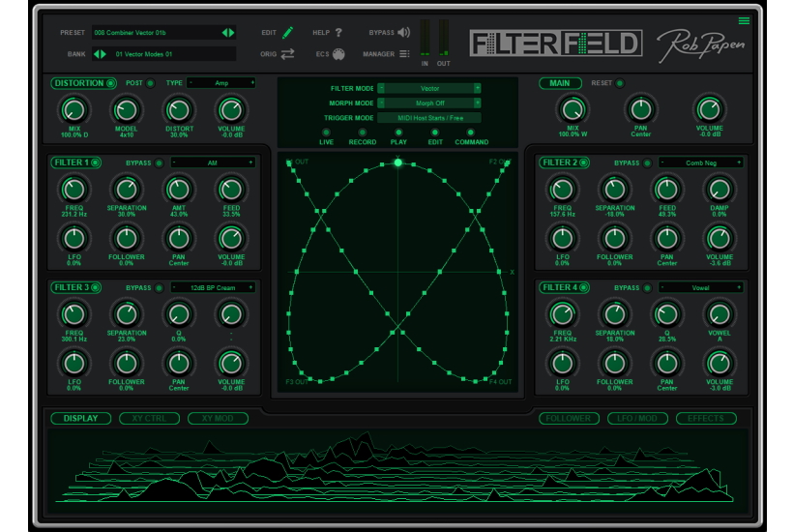Viewport: 793px width, 532px height.
Task: Click Filter 2 DAMP knob
Action: click(x=720, y=190)
